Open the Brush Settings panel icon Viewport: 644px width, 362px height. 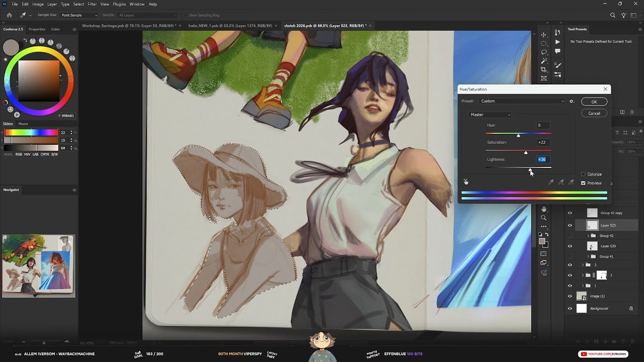click(x=557, y=74)
